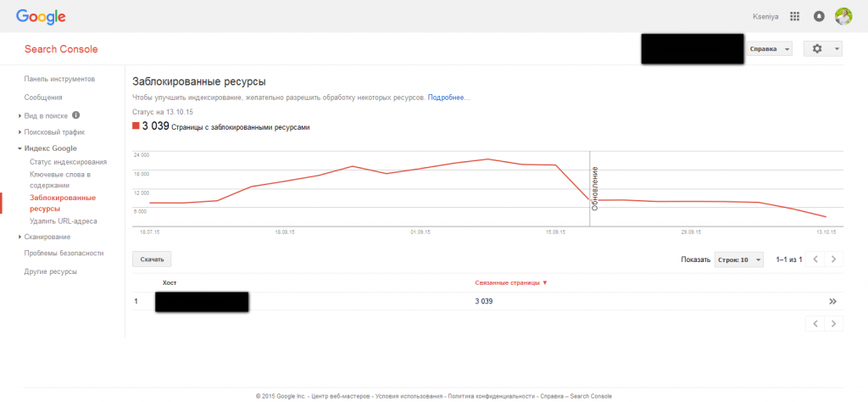Open the user account avatar

(x=843, y=16)
